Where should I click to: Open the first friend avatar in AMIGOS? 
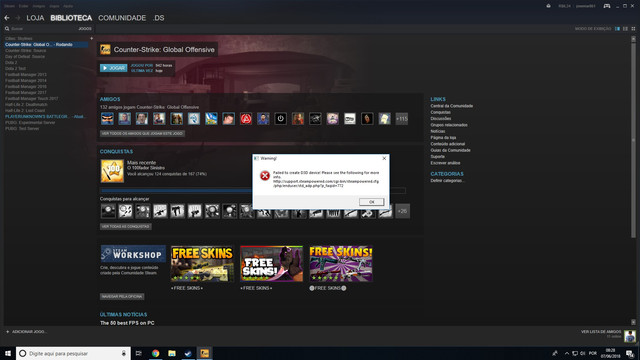107,119
